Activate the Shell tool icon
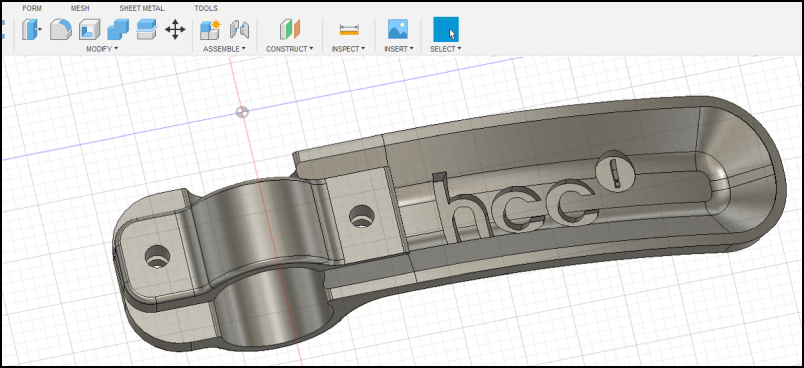The image size is (804, 368). pyautogui.click(x=89, y=30)
